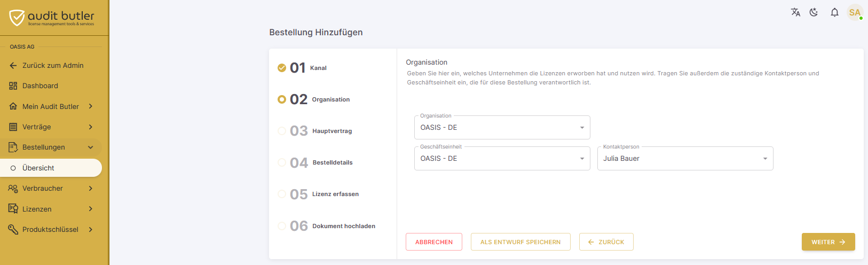
Task: Click the audit butler logo
Action: tap(52, 18)
